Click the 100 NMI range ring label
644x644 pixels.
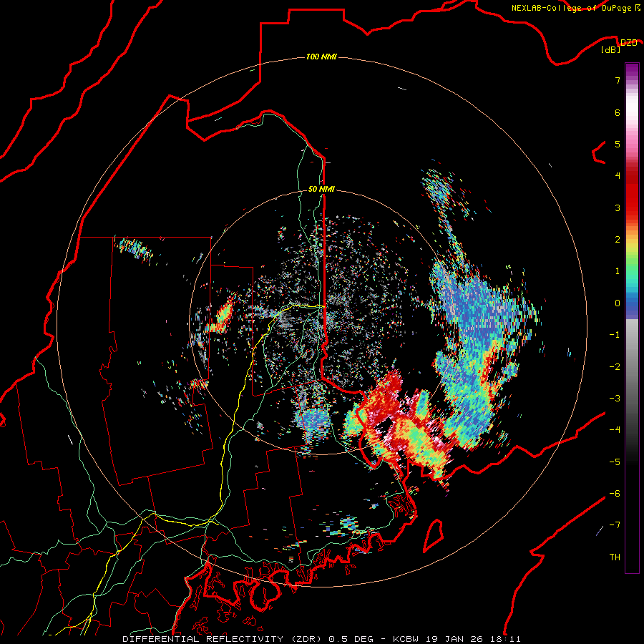pyautogui.click(x=321, y=57)
